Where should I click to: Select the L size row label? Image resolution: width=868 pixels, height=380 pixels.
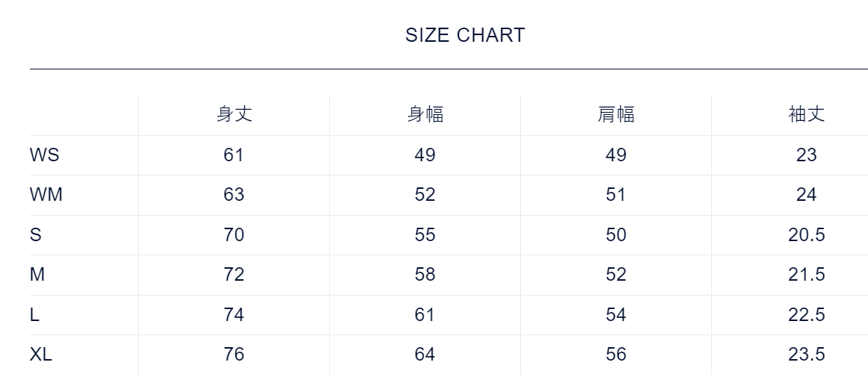[35, 315]
